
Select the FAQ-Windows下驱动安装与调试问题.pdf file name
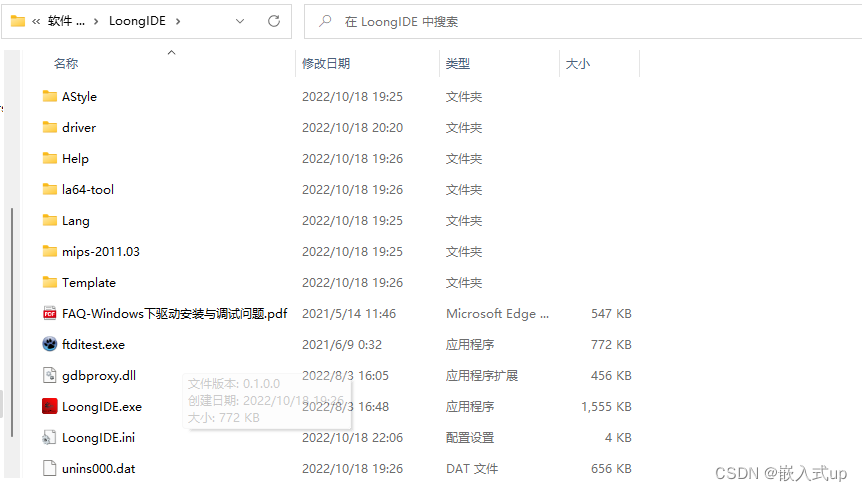point(174,314)
